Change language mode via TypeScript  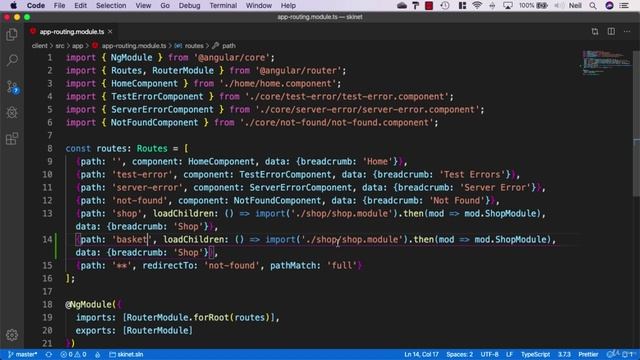pos(535,354)
